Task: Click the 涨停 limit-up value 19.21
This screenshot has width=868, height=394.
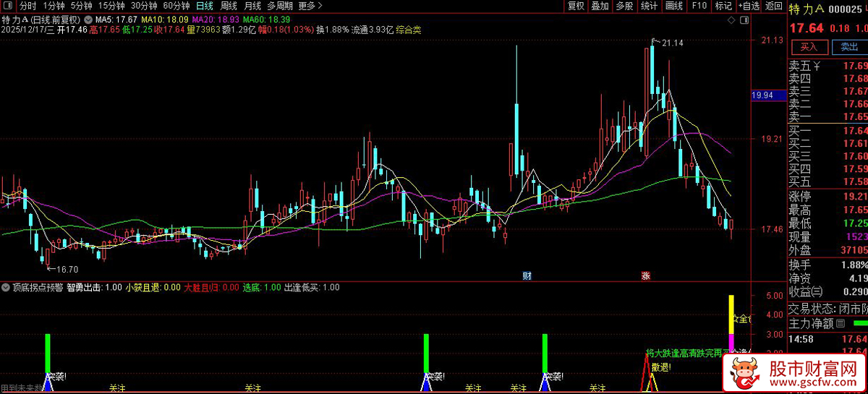Action: click(x=856, y=196)
